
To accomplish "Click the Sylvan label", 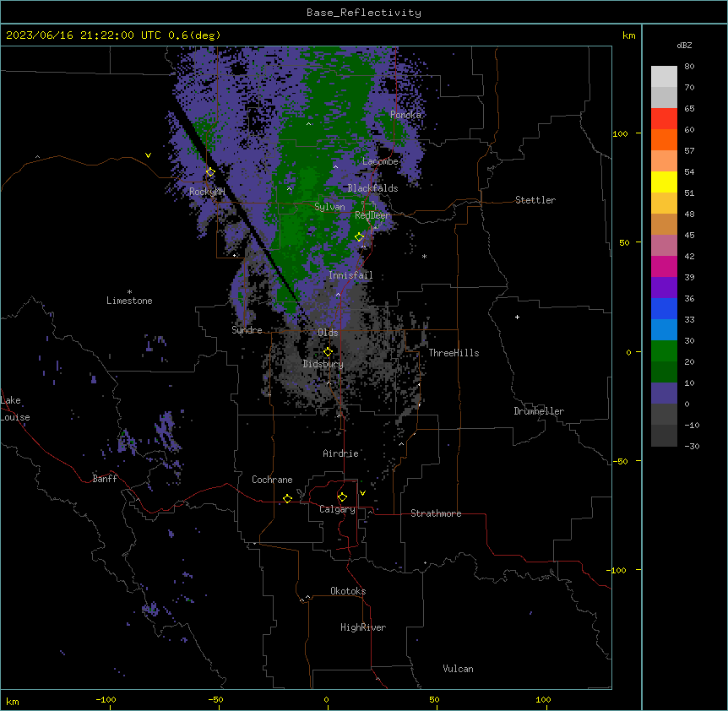I will click(x=329, y=207).
